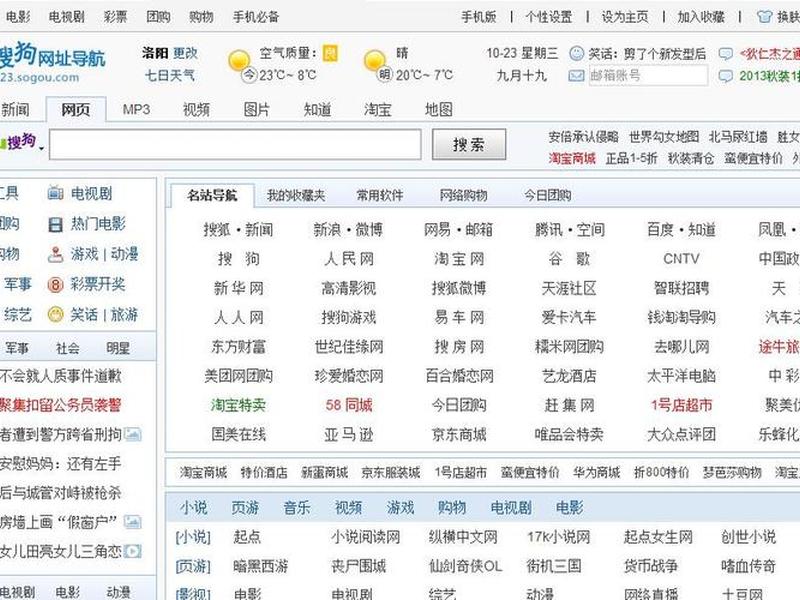Open image icon after 假窗户 headline
The image size is (800, 600).
click(x=133, y=522)
